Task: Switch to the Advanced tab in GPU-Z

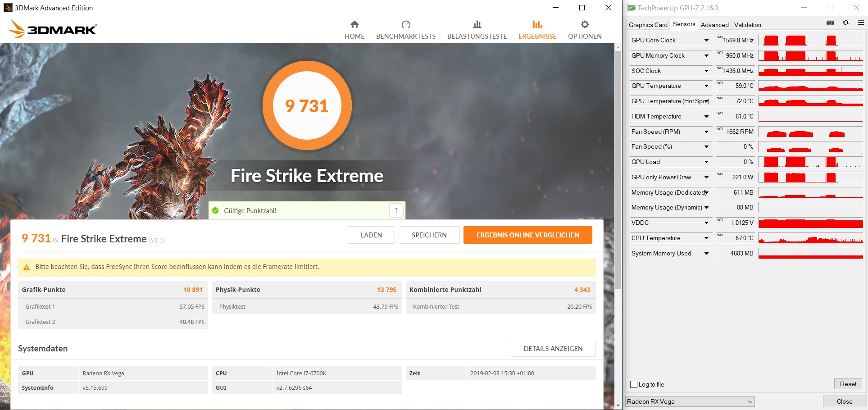Action: pos(714,25)
